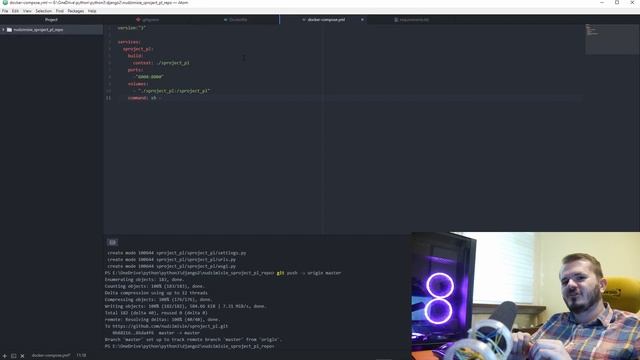Open the View menu

[27, 11]
